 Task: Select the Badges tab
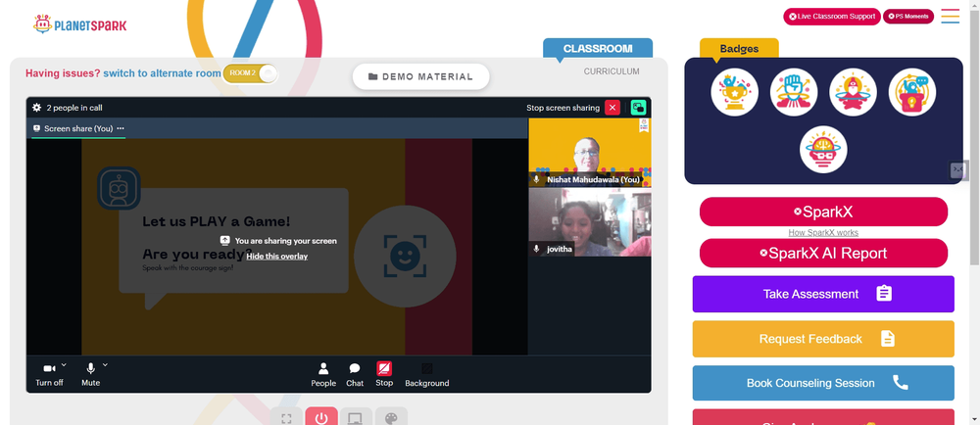pos(739,48)
